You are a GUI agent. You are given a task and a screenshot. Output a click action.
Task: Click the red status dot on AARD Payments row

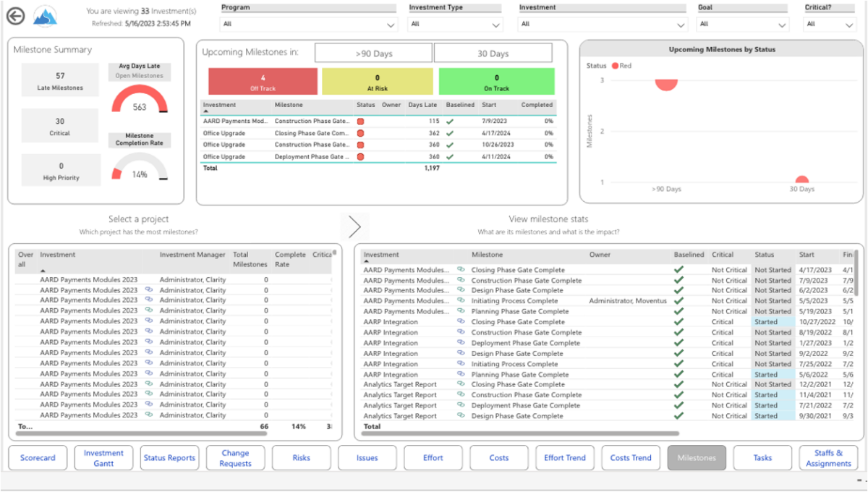[362, 121]
